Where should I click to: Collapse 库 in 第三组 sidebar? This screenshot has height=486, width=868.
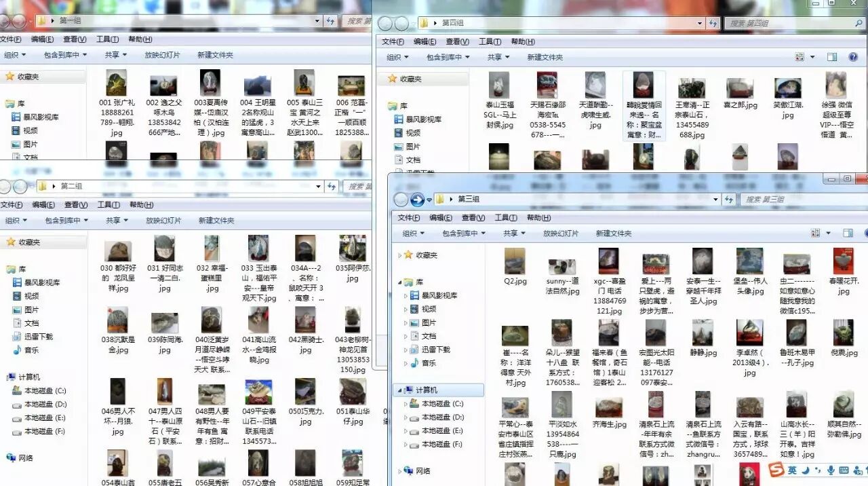[x=399, y=282]
